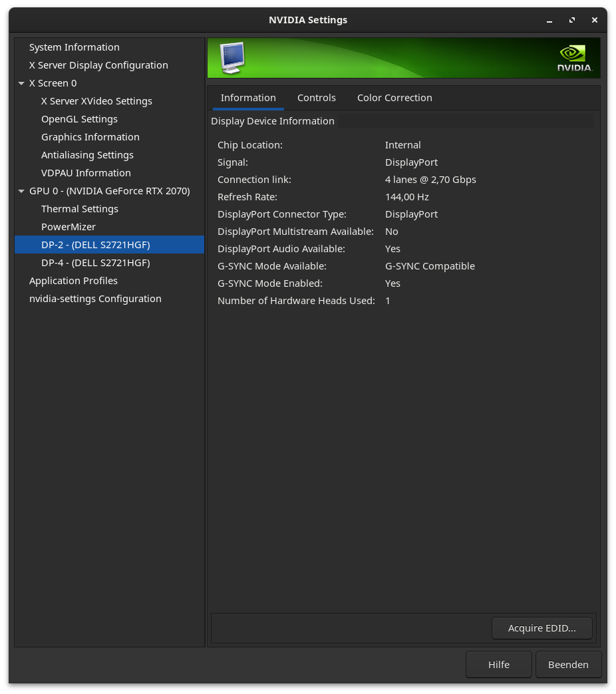Click the 'DisplayPort Connector Type:' label
Screen dimensions: 616x694
point(282,214)
